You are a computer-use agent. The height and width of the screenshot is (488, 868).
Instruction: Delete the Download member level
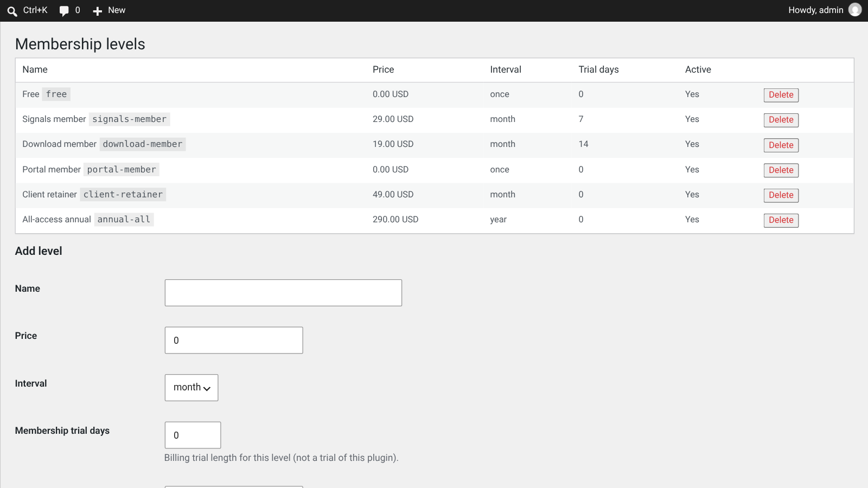click(781, 145)
